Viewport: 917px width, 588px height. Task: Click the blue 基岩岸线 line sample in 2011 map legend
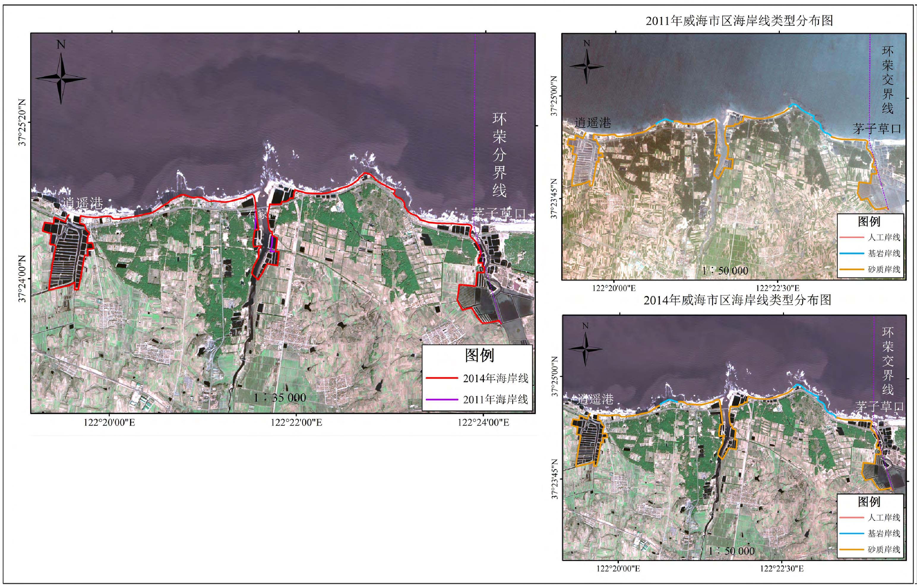pyautogui.click(x=851, y=254)
